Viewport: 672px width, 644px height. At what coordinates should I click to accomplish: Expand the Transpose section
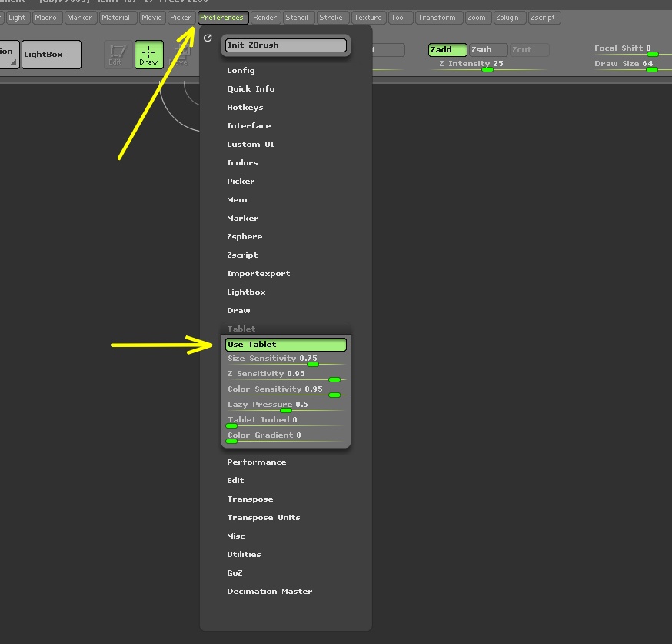pos(251,499)
